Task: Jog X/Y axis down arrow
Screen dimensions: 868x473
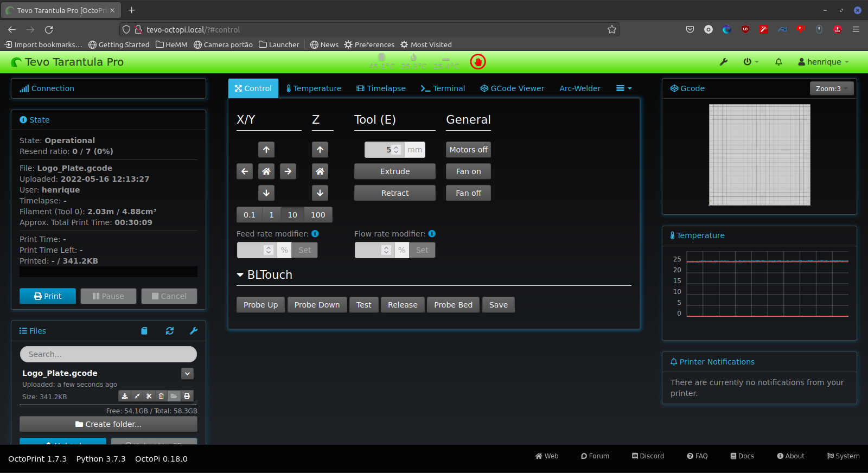Action: pos(266,193)
